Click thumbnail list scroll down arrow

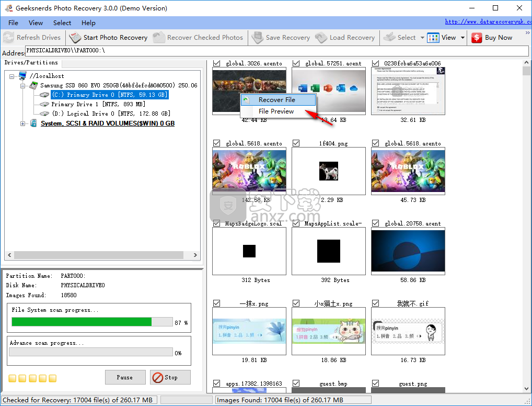pyautogui.click(x=526, y=389)
